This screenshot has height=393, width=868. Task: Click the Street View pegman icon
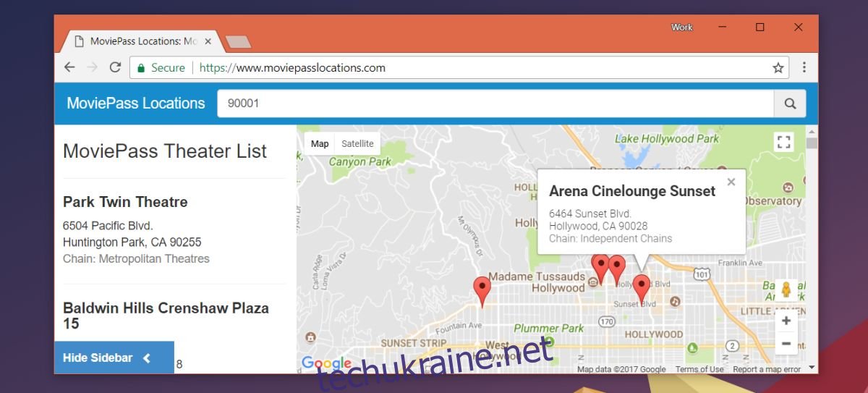786,290
